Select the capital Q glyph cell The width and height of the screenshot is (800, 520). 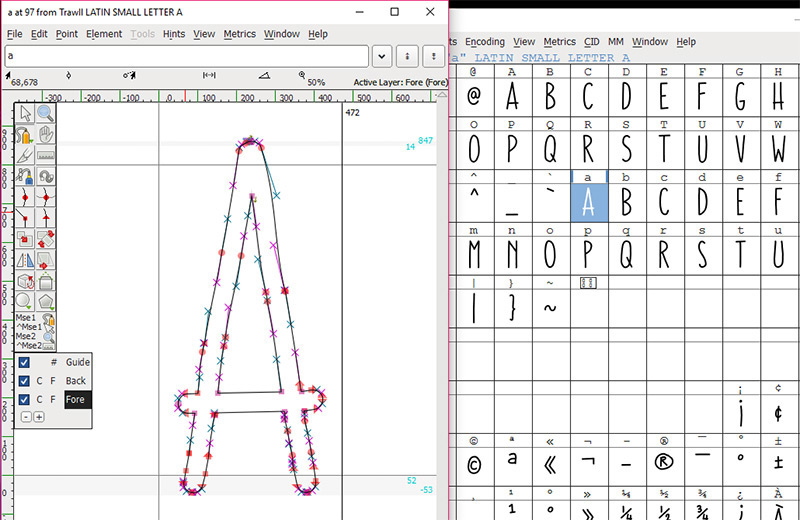point(550,150)
